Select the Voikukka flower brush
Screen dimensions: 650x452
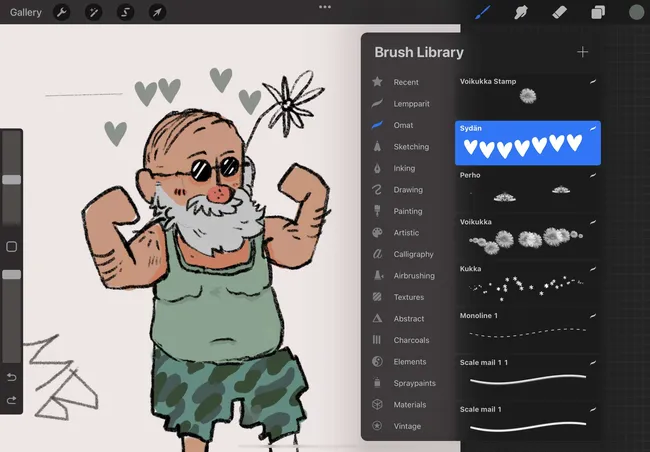(528, 237)
